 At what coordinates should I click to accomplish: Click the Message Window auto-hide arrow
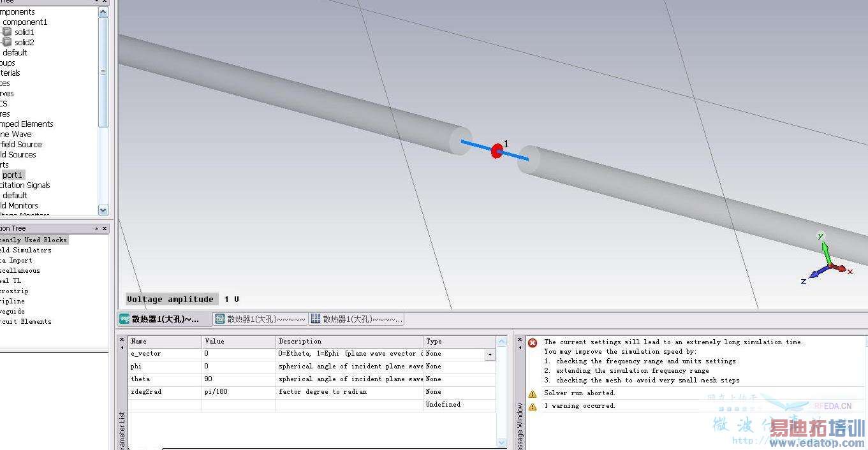click(x=520, y=348)
